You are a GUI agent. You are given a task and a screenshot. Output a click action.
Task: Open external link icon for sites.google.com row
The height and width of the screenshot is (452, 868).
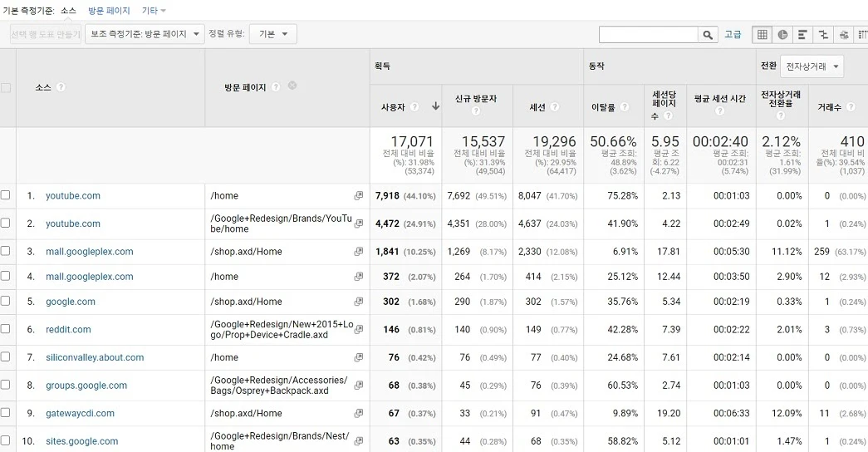click(359, 441)
